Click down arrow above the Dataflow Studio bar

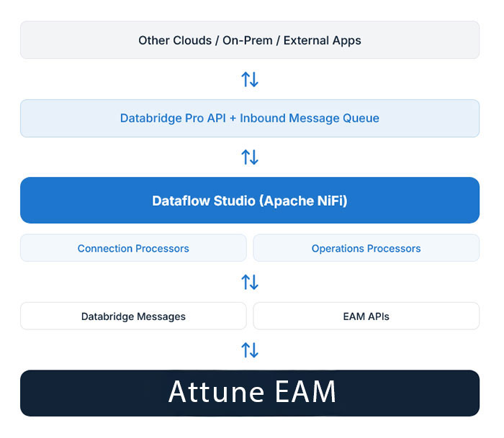(253, 158)
